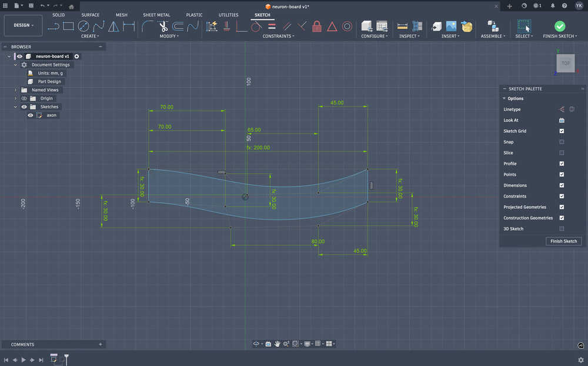Hide the axon sketch with eye icon
Image resolution: width=588 pixels, height=366 pixels.
[x=31, y=115]
